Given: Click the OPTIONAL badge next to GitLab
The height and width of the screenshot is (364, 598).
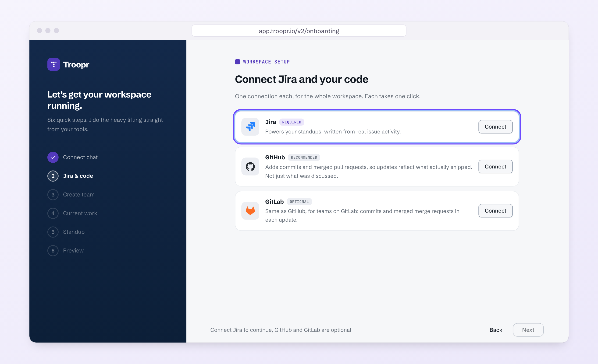Looking at the screenshot, I should (299, 202).
